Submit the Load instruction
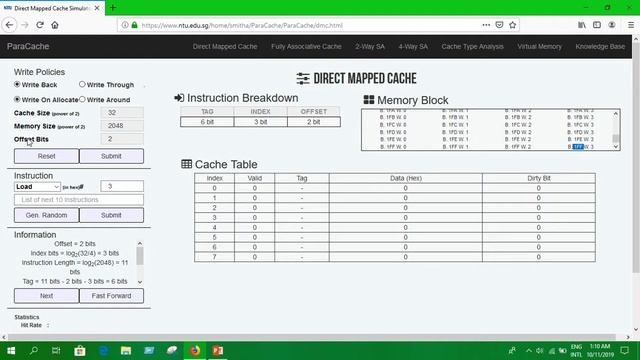The height and width of the screenshot is (360, 640). 111,215
